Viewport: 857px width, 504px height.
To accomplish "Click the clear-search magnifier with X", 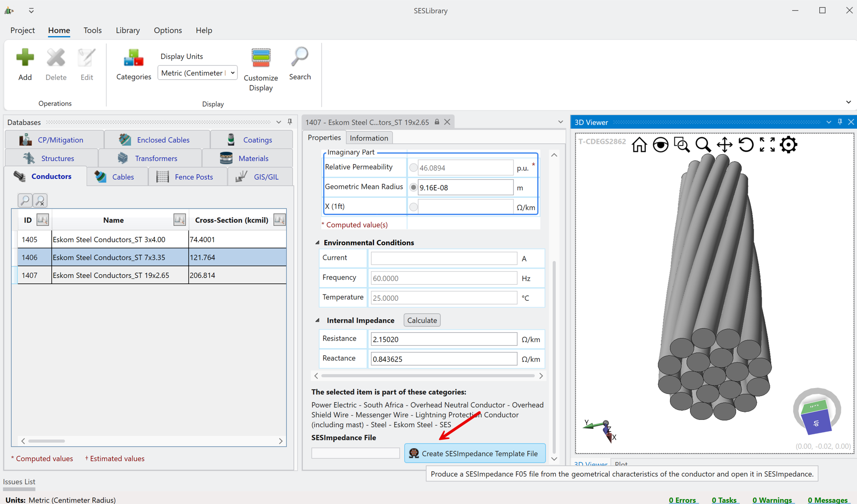I will click(40, 200).
